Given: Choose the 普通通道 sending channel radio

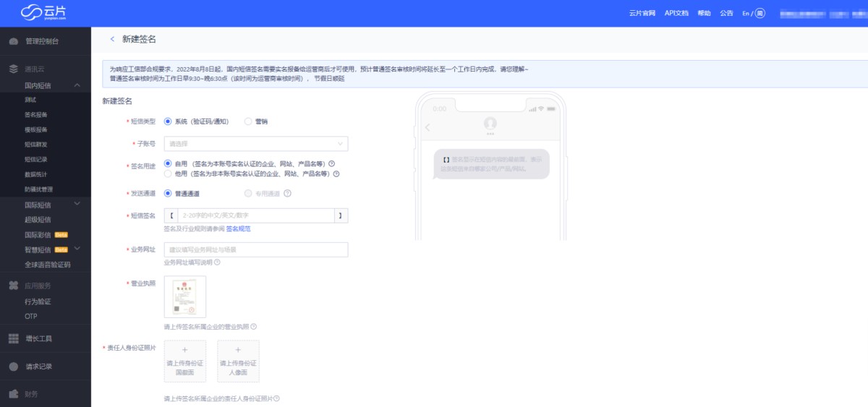Looking at the screenshot, I should click(168, 194).
